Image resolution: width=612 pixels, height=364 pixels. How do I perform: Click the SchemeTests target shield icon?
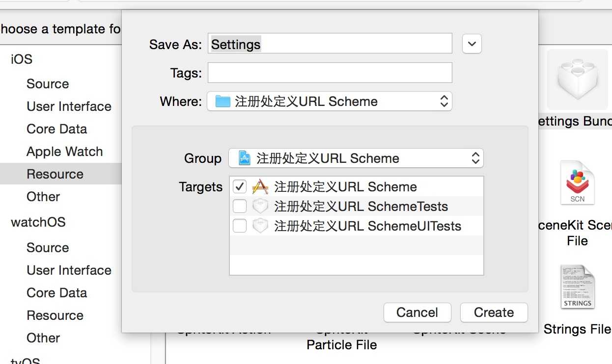click(x=260, y=206)
